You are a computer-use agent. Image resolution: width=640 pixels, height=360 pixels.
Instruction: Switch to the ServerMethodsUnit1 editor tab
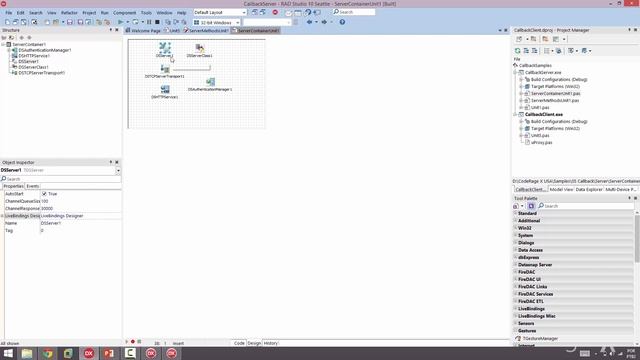point(206,31)
